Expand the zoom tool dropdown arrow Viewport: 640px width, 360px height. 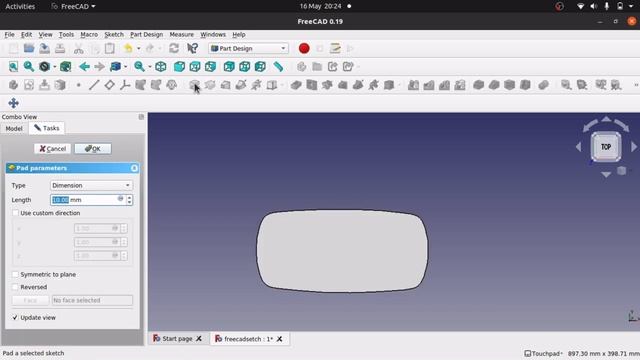[x=150, y=67]
